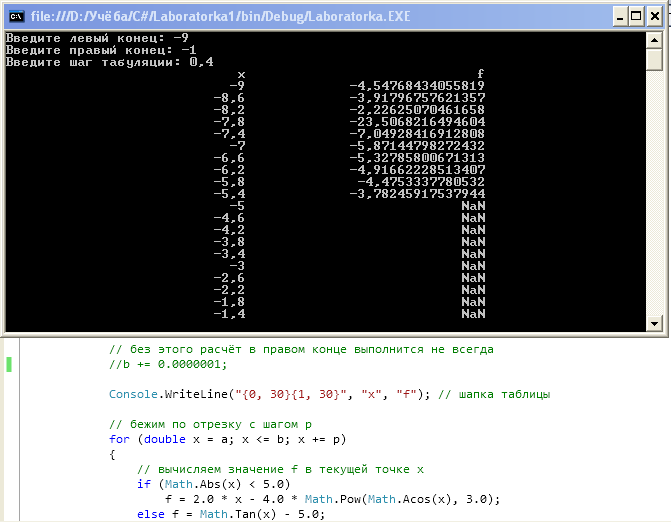Click the x value -6,2
The image size is (671, 522).
[x=229, y=170]
